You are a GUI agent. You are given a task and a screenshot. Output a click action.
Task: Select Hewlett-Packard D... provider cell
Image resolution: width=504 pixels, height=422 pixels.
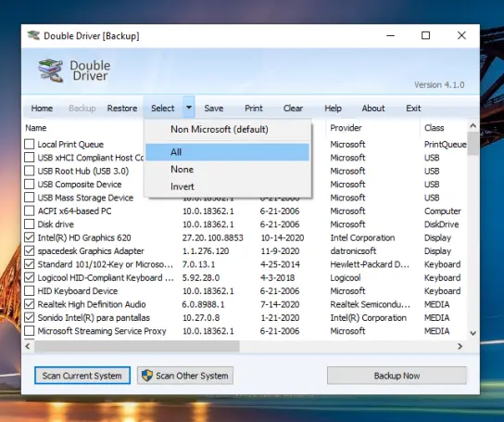[370, 264]
